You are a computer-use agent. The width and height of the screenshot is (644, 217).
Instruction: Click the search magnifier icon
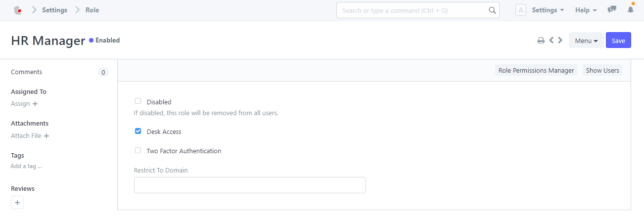coord(492,10)
